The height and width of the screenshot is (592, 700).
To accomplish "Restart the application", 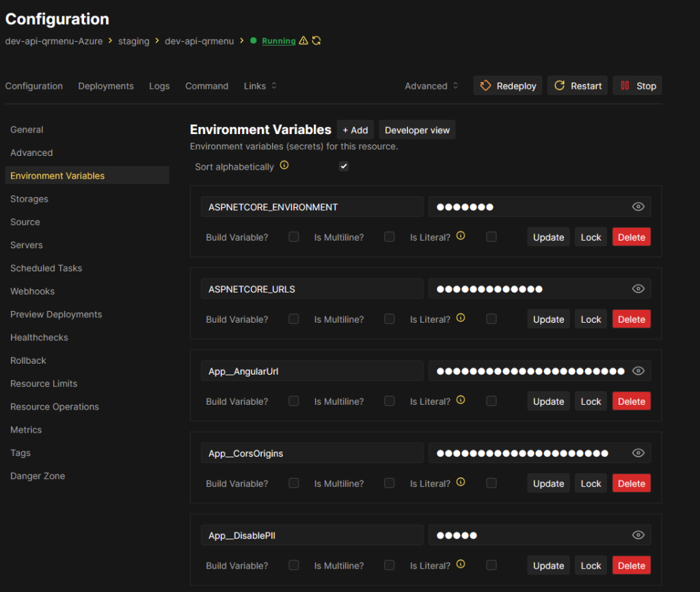I will (x=577, y=85).
